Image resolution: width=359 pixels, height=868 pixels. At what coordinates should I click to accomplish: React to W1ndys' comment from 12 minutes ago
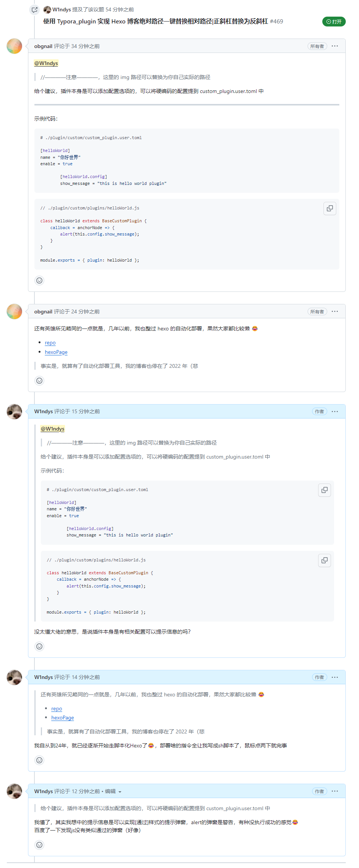(x=39, y=845)
